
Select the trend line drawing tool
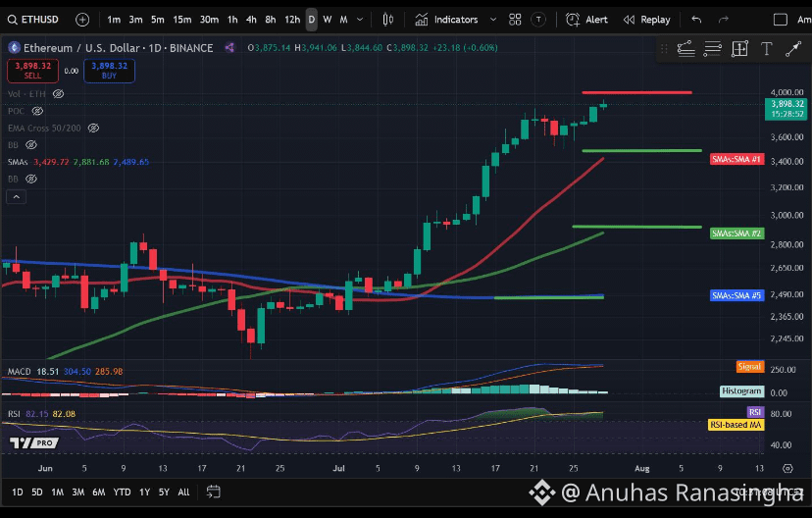(685, 49)
